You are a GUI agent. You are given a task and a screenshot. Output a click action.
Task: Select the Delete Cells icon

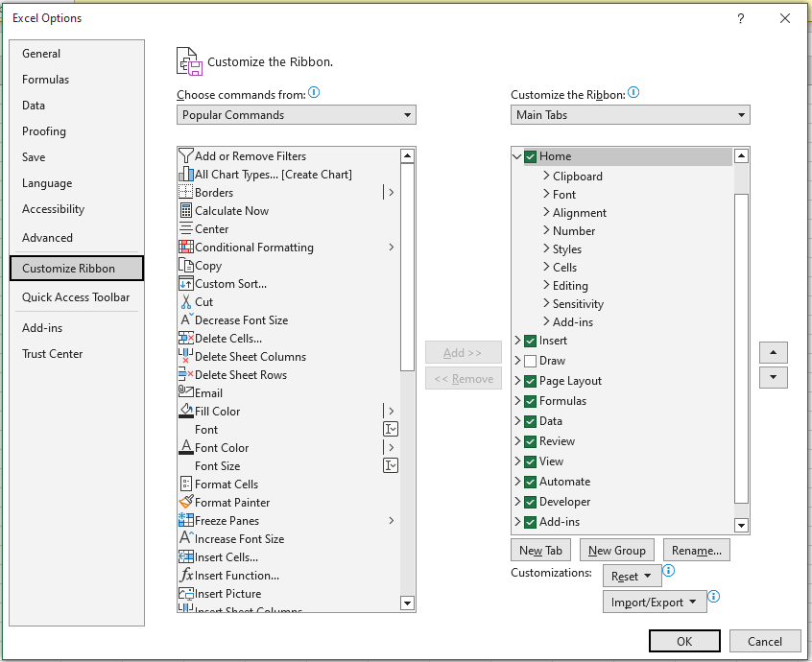[186, 338]
